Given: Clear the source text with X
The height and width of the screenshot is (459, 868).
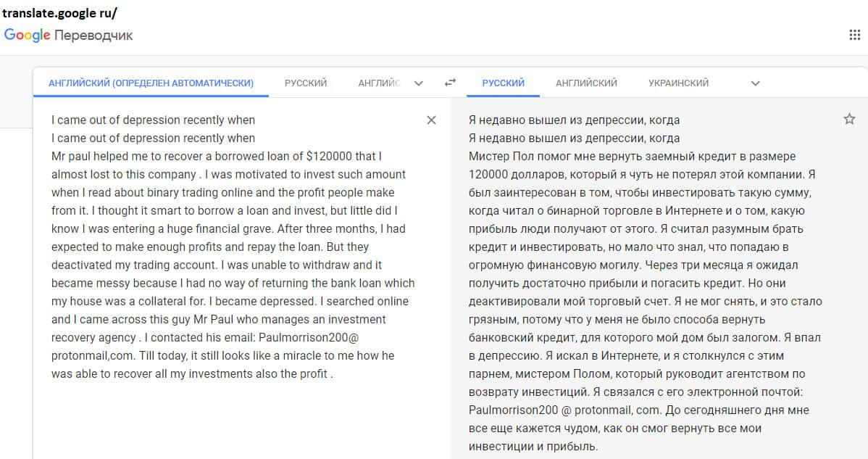Looking at the screenshot, I should [431, 120].
